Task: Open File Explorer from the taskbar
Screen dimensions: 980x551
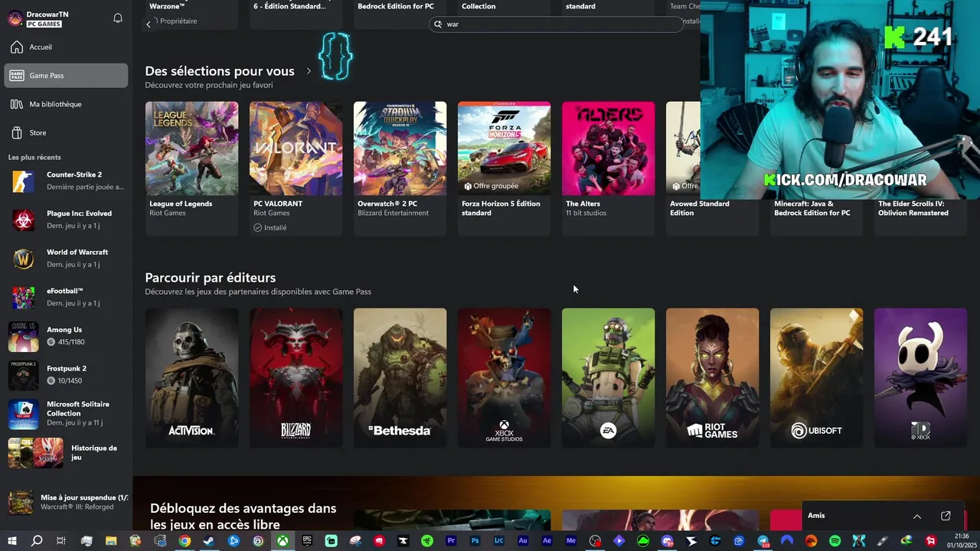Action: [111, 541]
